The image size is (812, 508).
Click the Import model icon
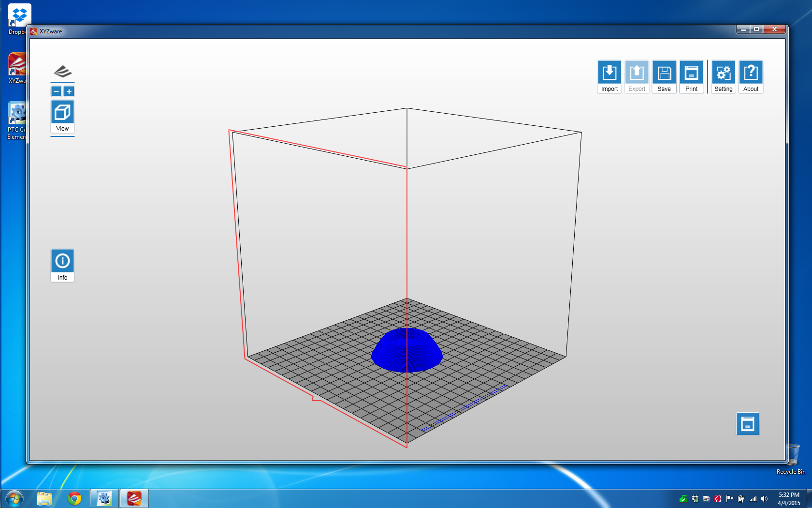pos(609,76)
